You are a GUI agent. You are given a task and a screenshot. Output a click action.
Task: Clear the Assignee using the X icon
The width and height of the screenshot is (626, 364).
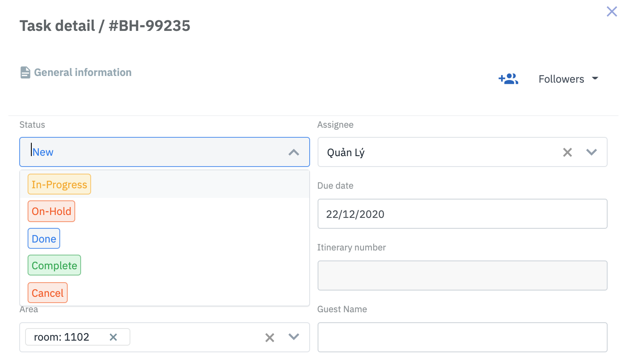pos(567,152)
